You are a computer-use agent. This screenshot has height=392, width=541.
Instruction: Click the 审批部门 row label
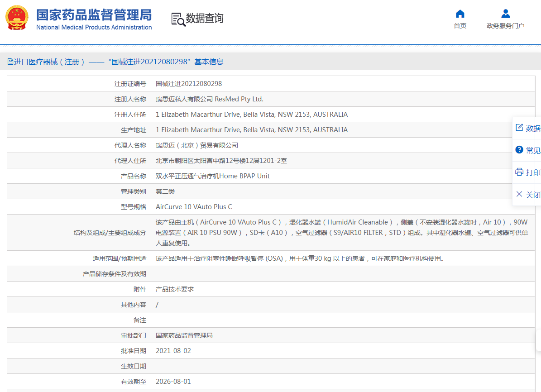133,335
